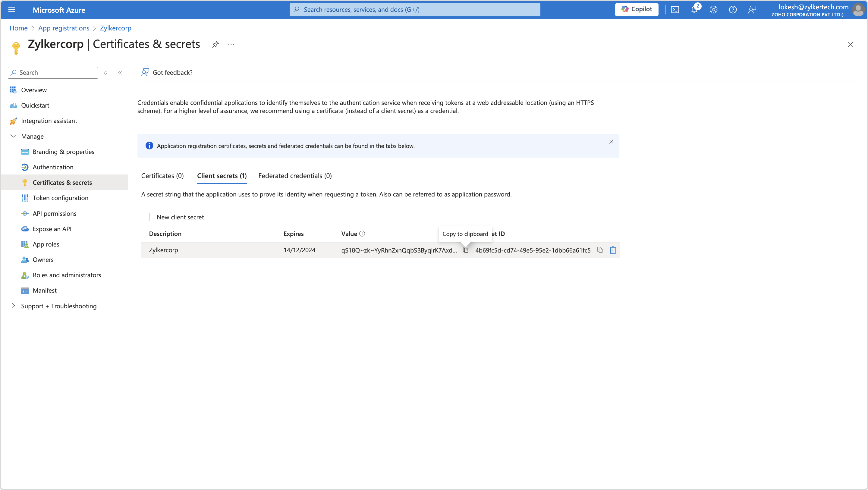The width and height of the screenshot is (868, 490).
Task: Open the help question mark menu
Action: tap(733, 10)
